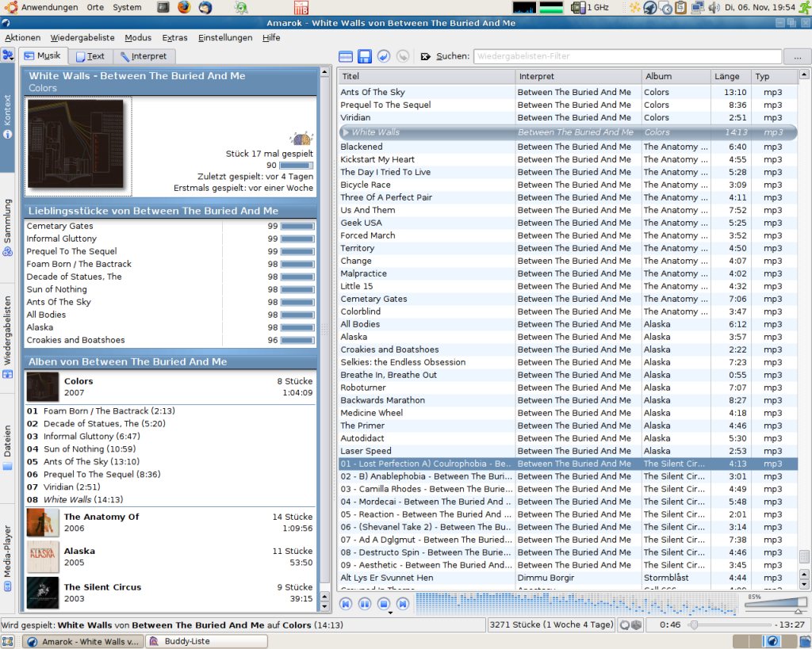Open the Modus menu
This screenshot has width=812, height=649.
[x=138, y=38]
